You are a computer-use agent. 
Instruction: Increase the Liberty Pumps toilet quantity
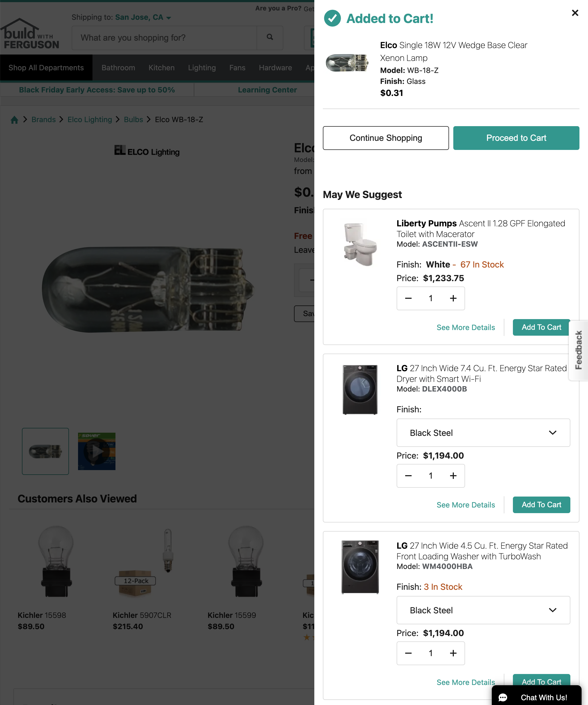453,298
